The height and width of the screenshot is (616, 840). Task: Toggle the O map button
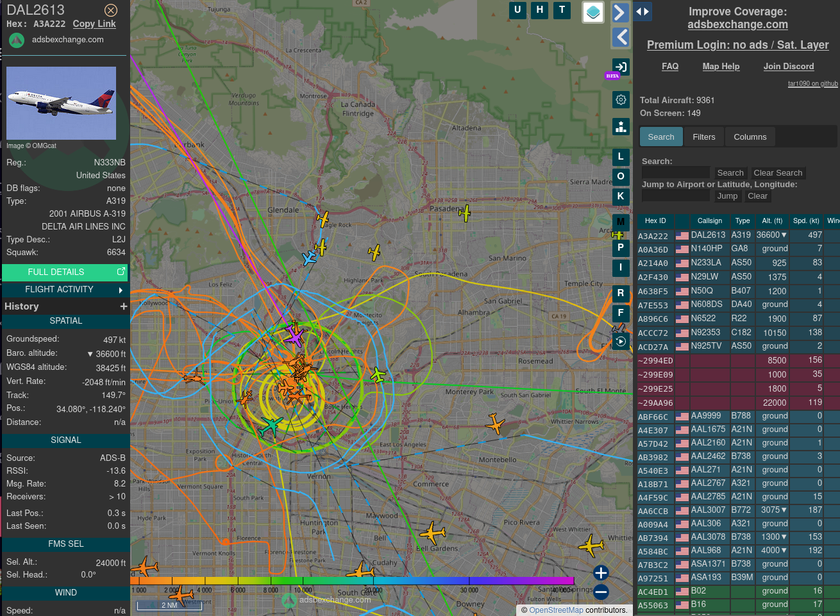pyautogui.click(x=620, y=176)
